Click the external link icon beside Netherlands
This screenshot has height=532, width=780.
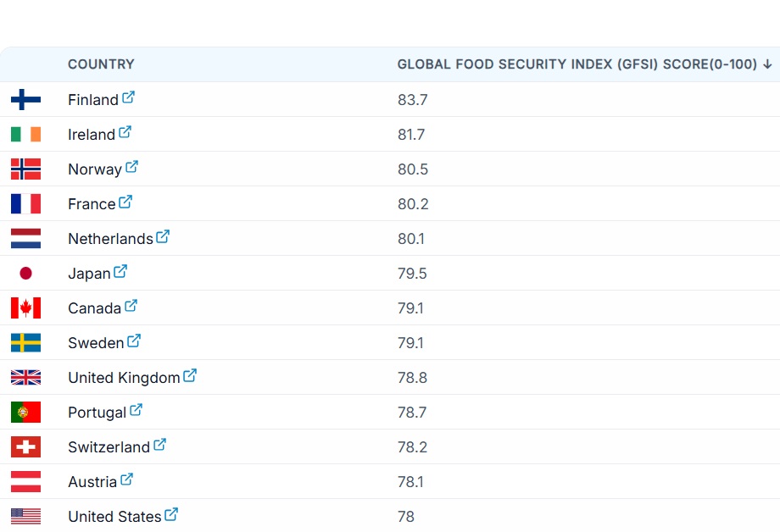click(163, 236)
